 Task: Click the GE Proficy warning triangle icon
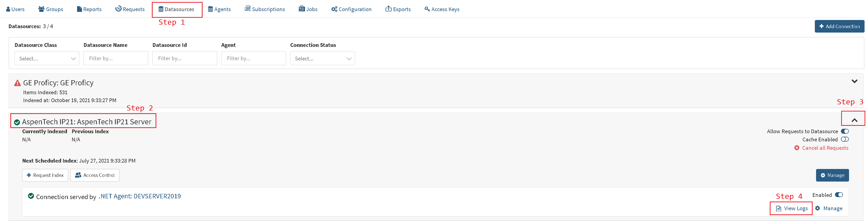pyautogui.click(x=17, y=83)
